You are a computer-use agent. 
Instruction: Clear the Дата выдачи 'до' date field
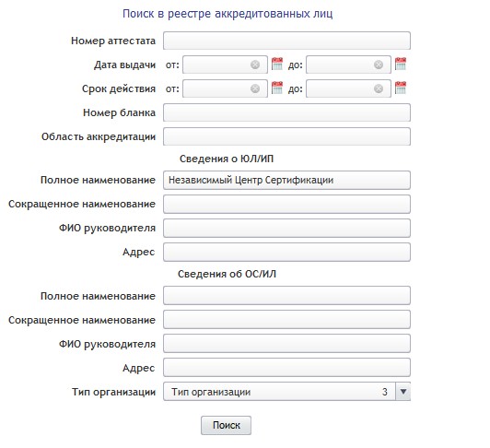coord(379,65)
